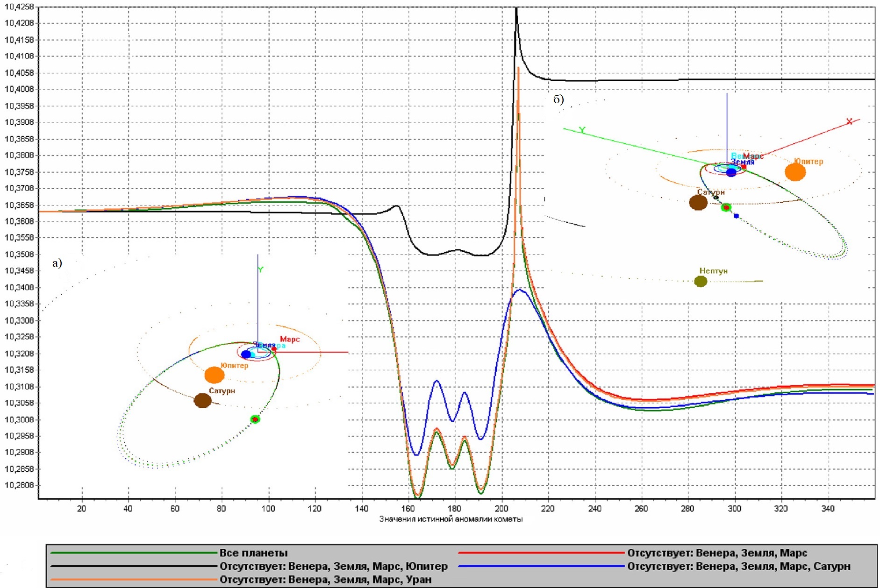Click the green-red comet marker in inset б)

pyautogui.click(x=726, y=207)
